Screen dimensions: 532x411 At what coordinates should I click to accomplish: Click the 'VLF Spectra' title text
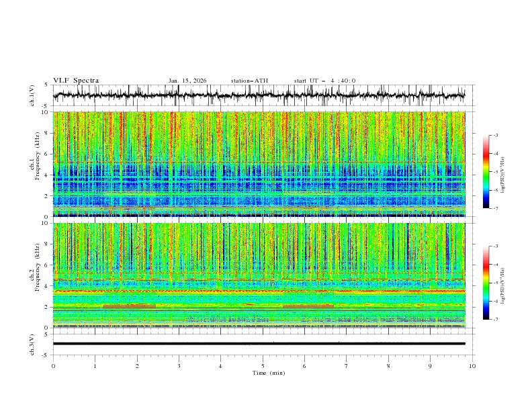[76, 81]
